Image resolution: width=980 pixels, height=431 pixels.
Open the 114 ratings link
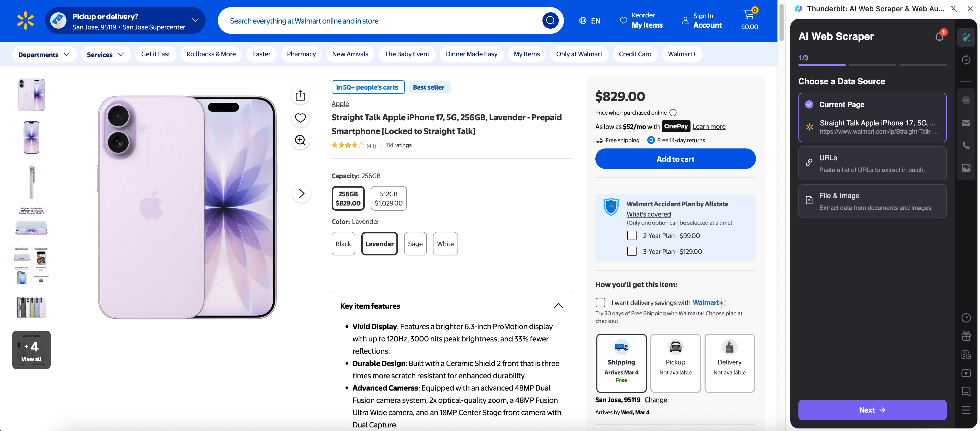point(398,145)
